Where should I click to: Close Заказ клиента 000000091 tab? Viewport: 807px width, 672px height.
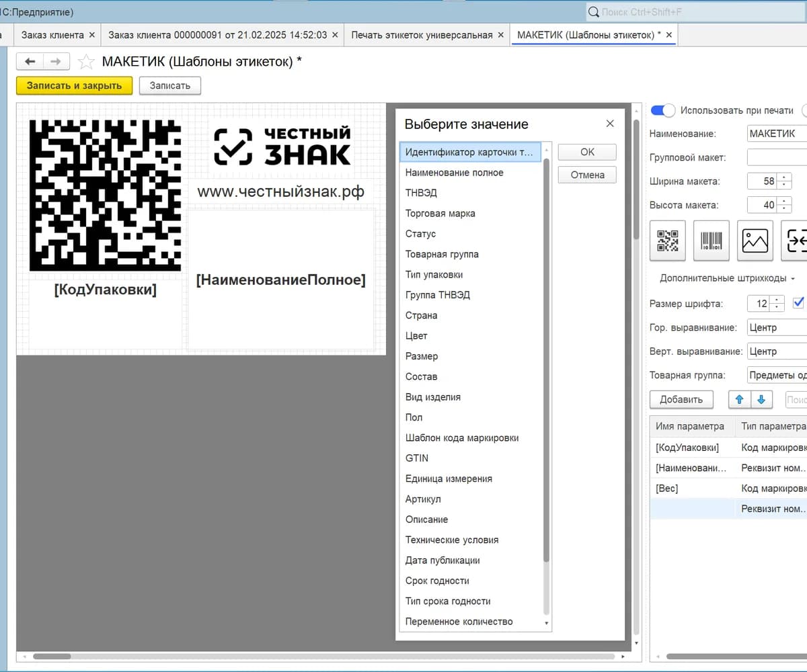point(335,35)
